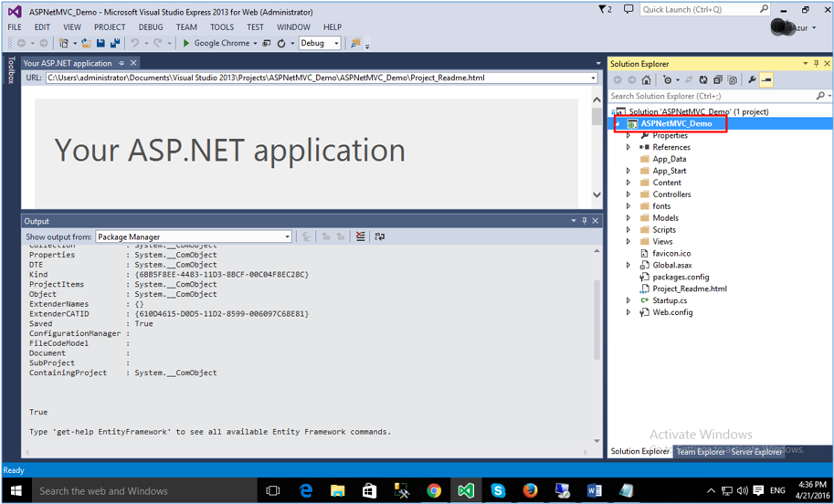This screenshot has width=834, height=504.
Task: Refresh Solution Explorer with the circular arrows icon
Action: [x=703, y=79]
